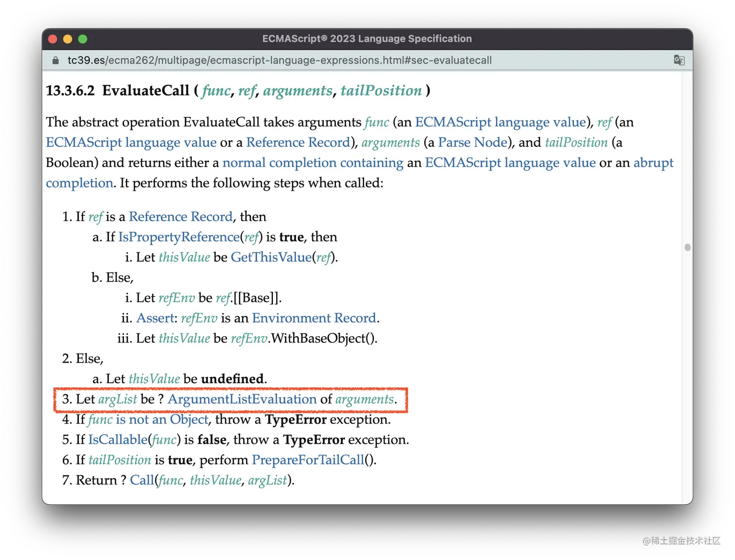Click the func parameter in the heading
Screen dimensions: 735x560
[216, 91]
